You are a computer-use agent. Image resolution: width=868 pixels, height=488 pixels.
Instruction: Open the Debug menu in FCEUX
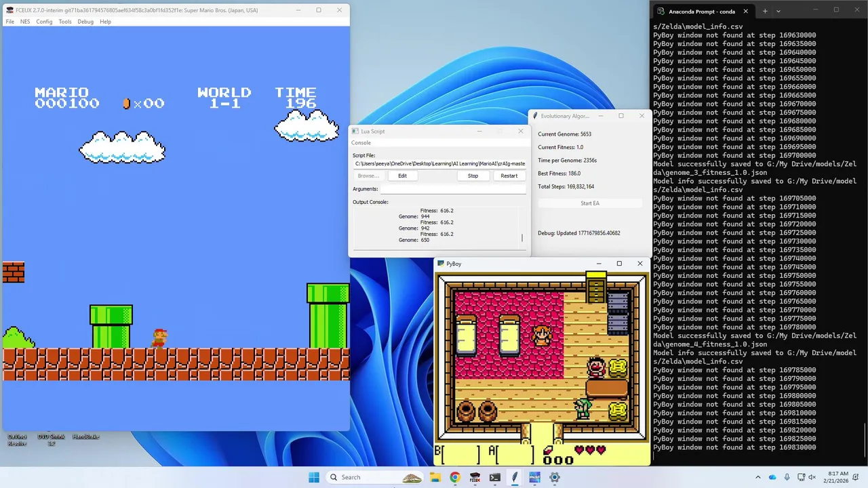click(85, 22)
